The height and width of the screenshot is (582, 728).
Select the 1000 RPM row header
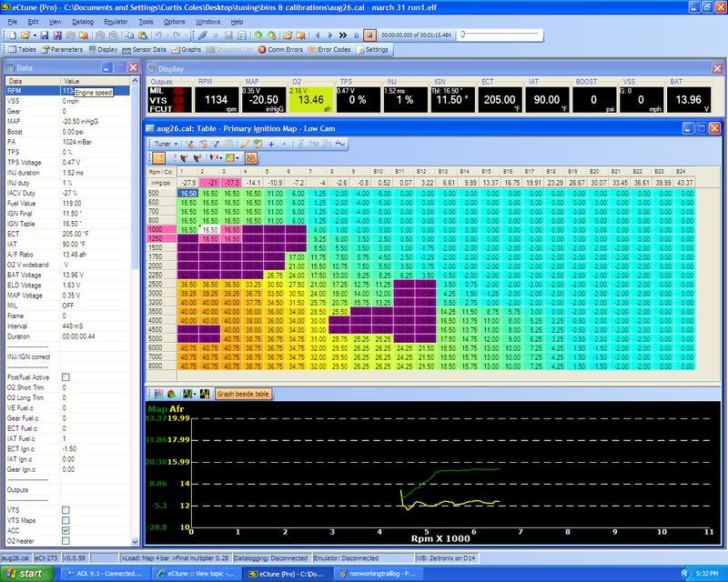tap(161, 230)
